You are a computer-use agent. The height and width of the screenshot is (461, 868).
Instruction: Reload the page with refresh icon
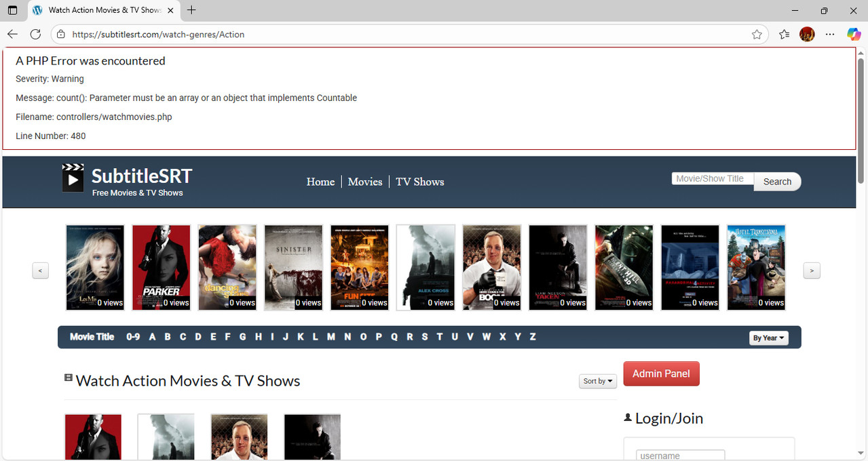point(35,35)
